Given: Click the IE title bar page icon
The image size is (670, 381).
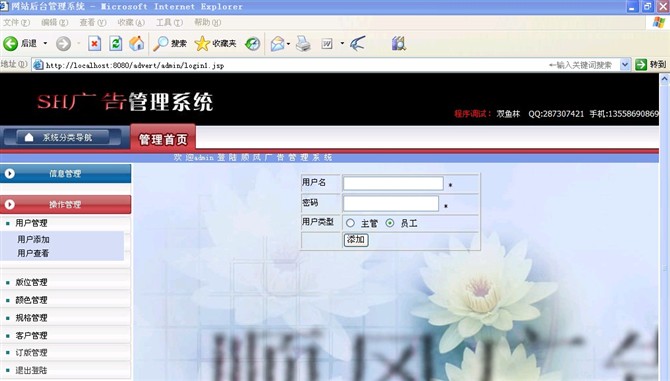Looking at the screenshot, I should tap(4, 6).
